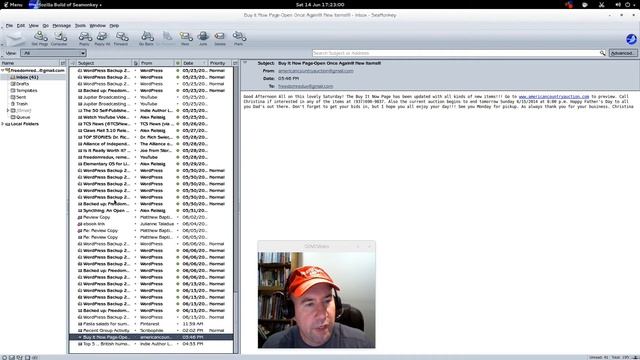Viewport: 640px width, 360px height.
Task: Click the Delete message toolbar icon
Action: click(x=220, y=38)
